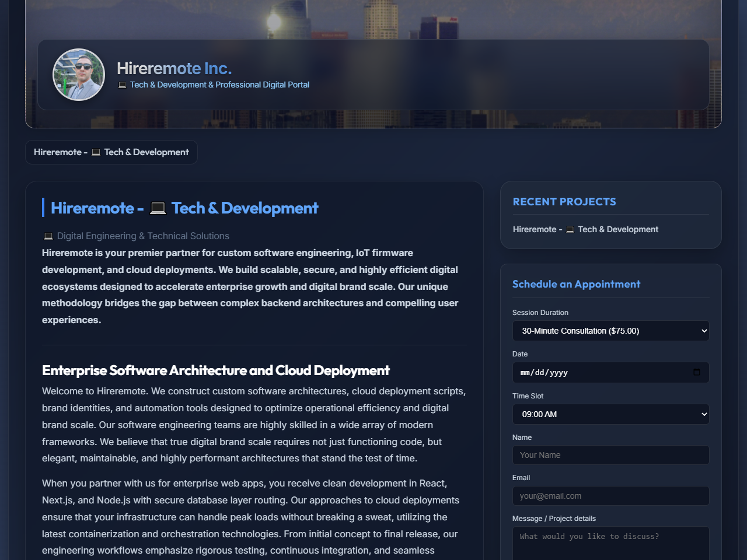The height and width of the screenshot is (560, 747).
Task: Click the Message / Project details text area
Action: (x=611, y=544)
